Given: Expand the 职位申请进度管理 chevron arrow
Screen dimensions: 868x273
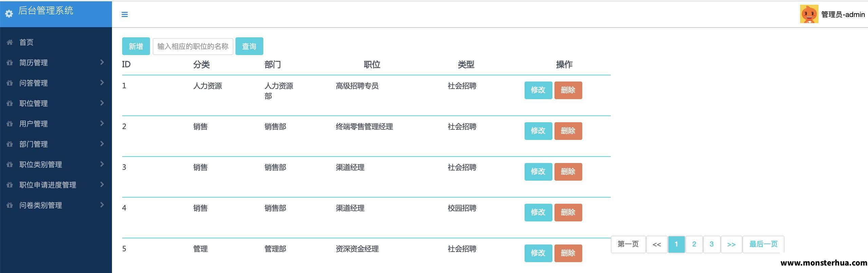Looking at the screenshot, I should [x=102, y=184].
